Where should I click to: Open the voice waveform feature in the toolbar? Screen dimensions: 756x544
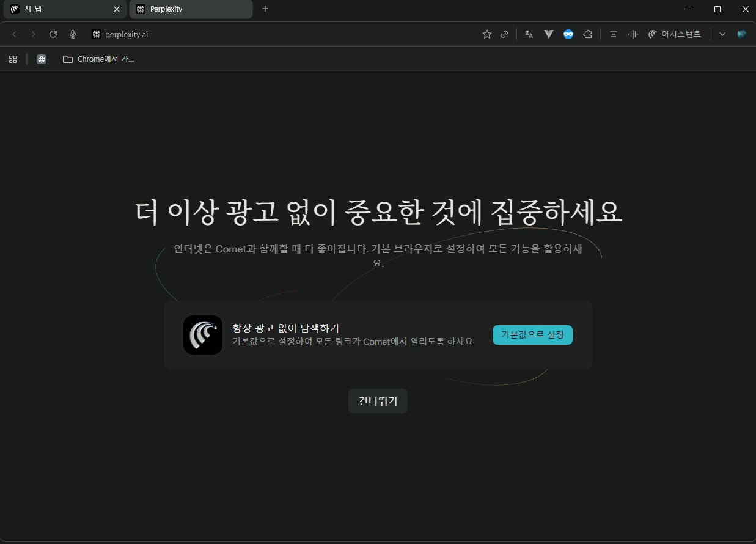pos(633,34)
